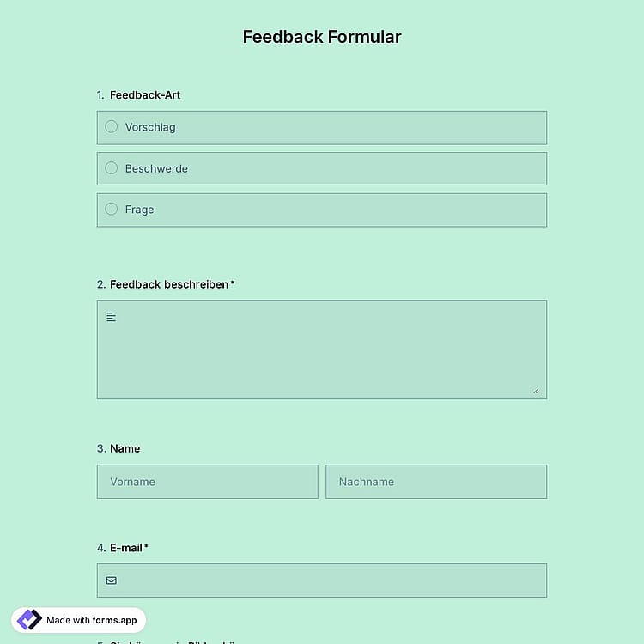
Task: Click the Feedback Formular title
Action: (322, 37)
